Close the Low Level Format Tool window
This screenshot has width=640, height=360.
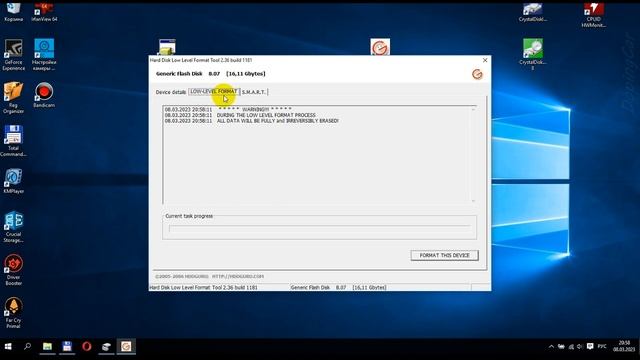485,60
